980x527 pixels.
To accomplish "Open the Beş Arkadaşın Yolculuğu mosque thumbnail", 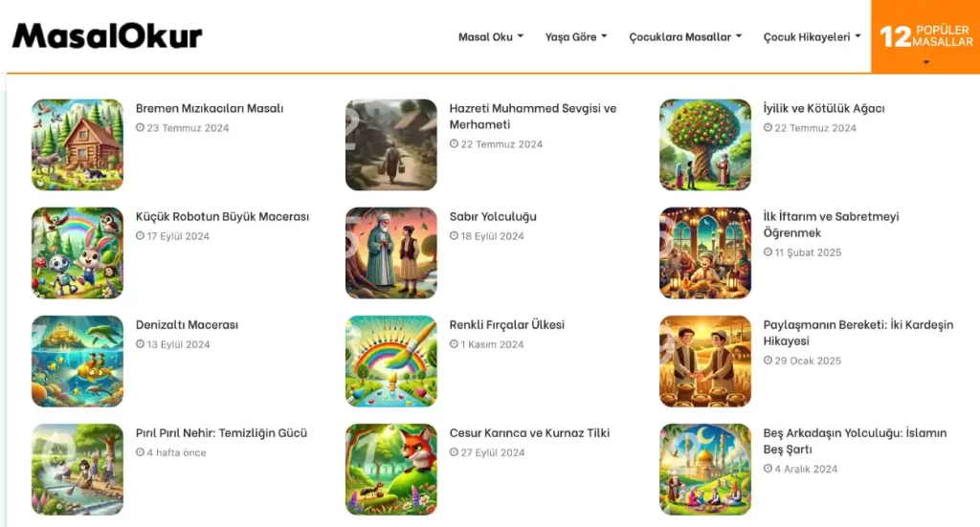I will coord(705,470).
